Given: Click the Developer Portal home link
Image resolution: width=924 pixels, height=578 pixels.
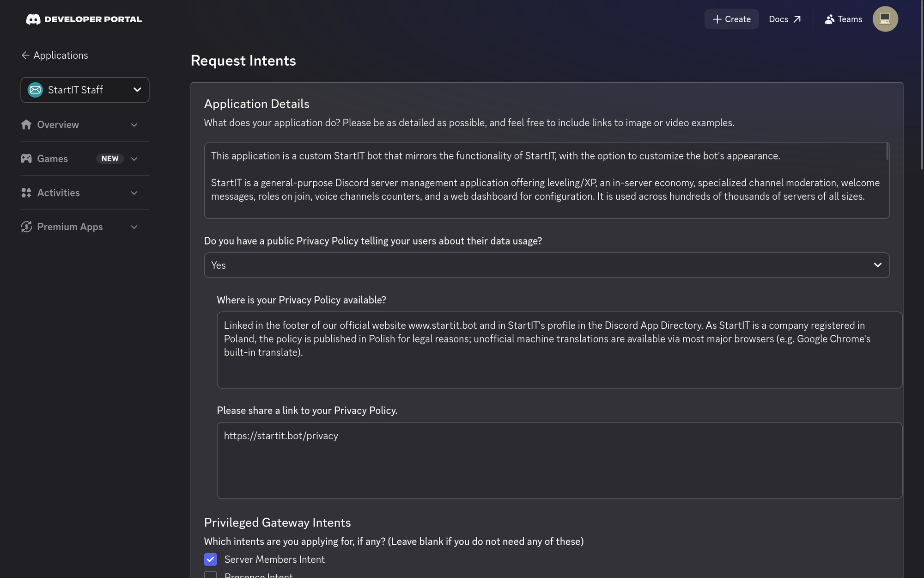Looking at the screenshot, I should tap(84, 19).
